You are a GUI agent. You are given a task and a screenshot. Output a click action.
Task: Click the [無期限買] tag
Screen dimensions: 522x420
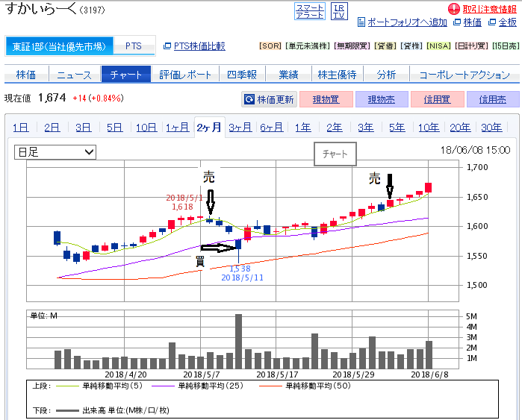click(x=352, y=46)
